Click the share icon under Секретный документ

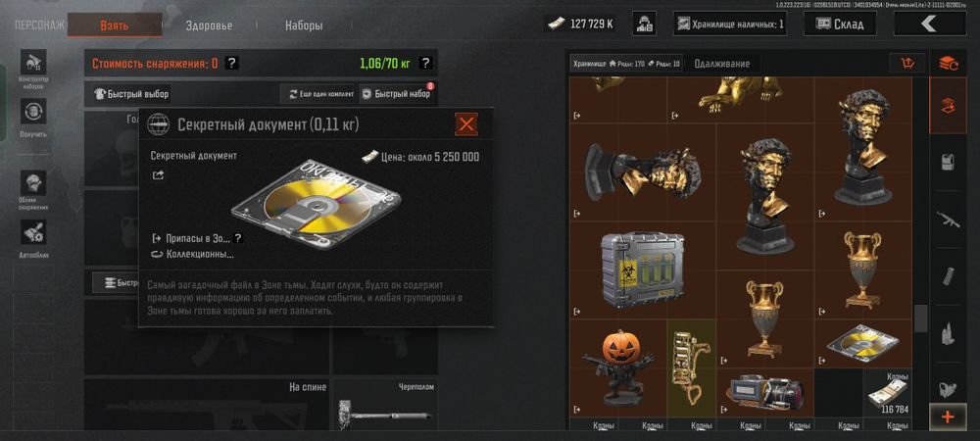tap(158, 175)
